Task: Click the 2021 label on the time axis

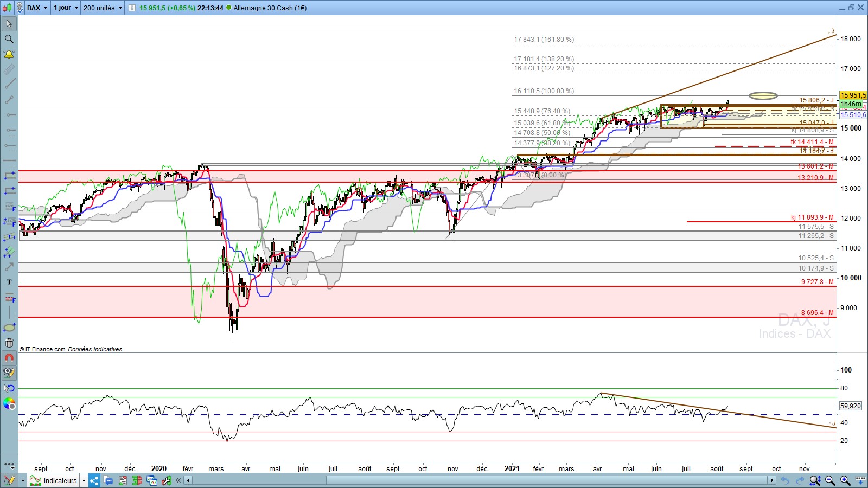Action: (x=512, y=468)
